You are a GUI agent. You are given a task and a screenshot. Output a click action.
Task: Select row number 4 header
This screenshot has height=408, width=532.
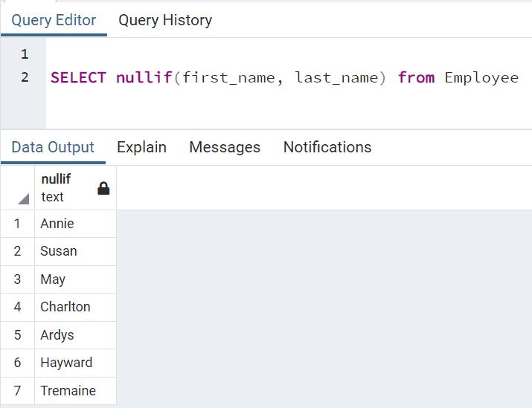18,307
